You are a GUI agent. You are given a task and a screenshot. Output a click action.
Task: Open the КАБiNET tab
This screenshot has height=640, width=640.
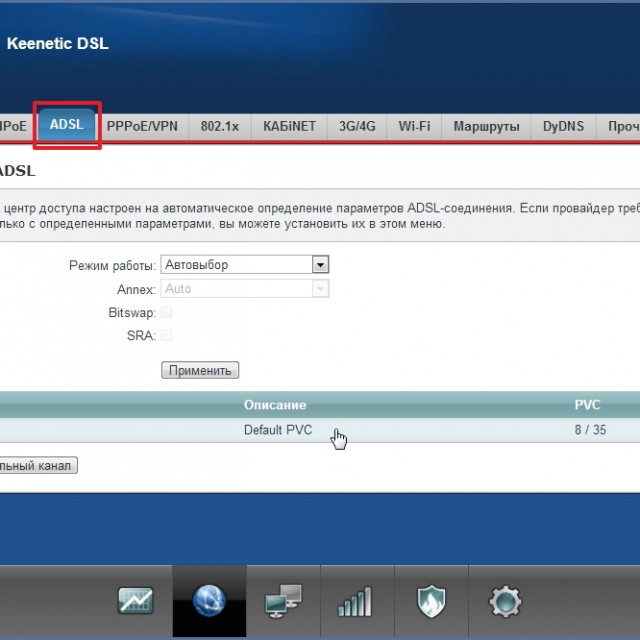point(289,127)
